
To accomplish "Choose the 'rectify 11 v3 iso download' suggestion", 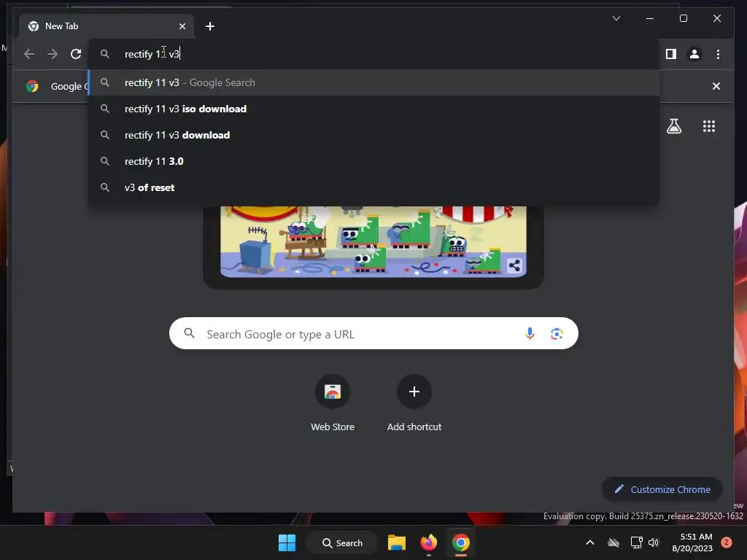I will (x=374, y=109).
